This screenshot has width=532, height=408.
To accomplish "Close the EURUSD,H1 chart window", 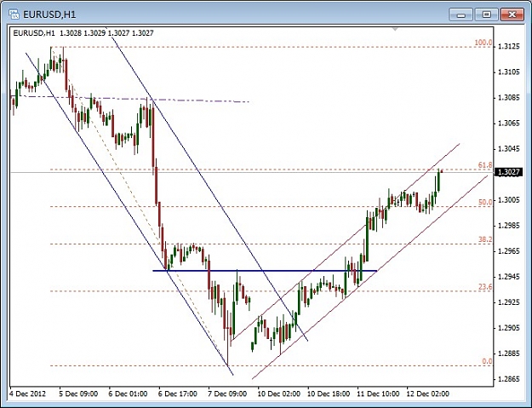I will pos(512,14).
